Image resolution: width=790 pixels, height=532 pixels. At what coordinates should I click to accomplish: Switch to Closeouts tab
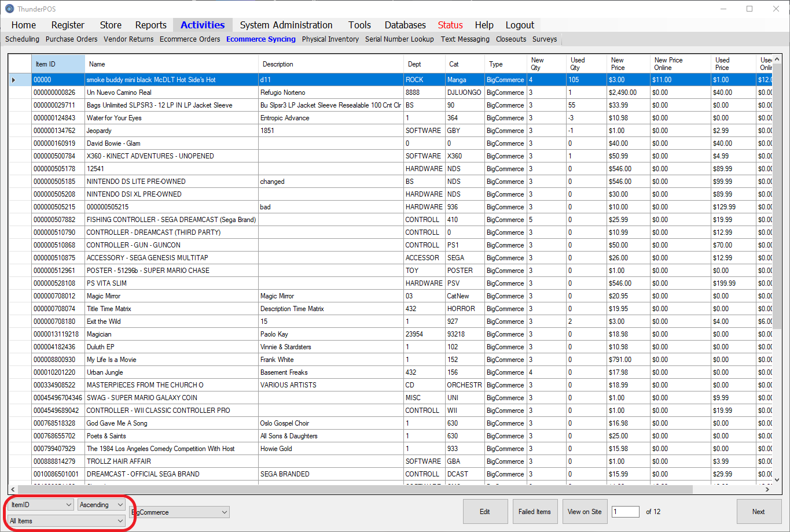click(511, 39)
